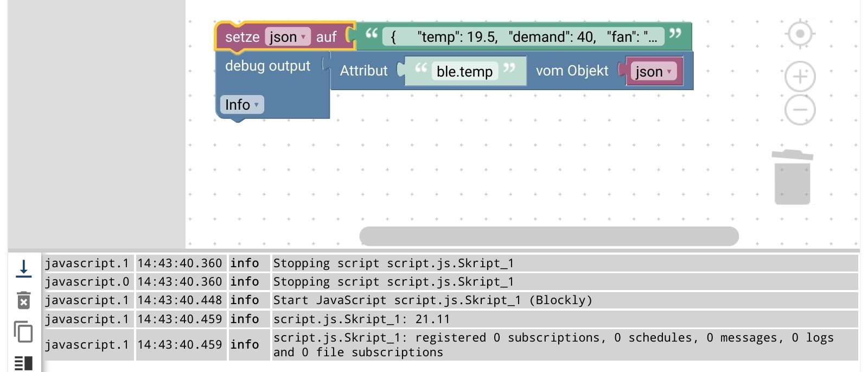Viewport: 868px width, 372px height.
Task: Click the javascript.0 Stopping script log row
Action: click(393, 282)
